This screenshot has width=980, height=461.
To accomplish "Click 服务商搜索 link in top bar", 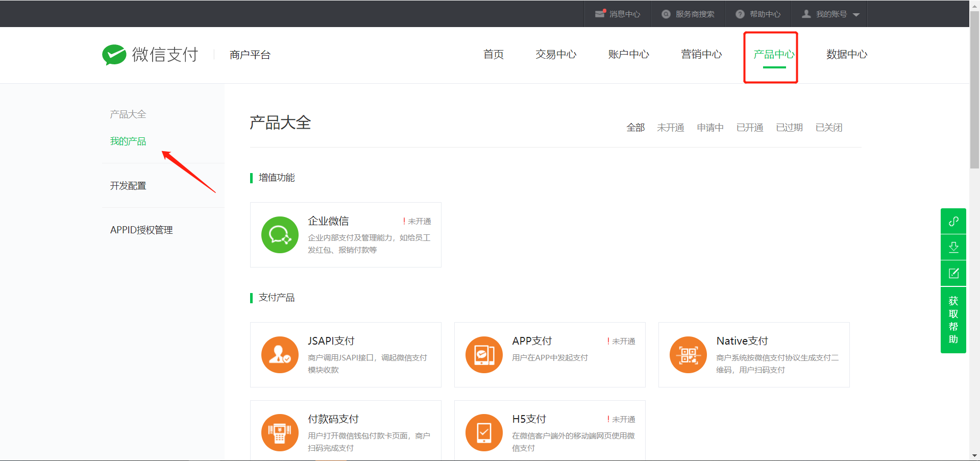I will pos(695,14).
